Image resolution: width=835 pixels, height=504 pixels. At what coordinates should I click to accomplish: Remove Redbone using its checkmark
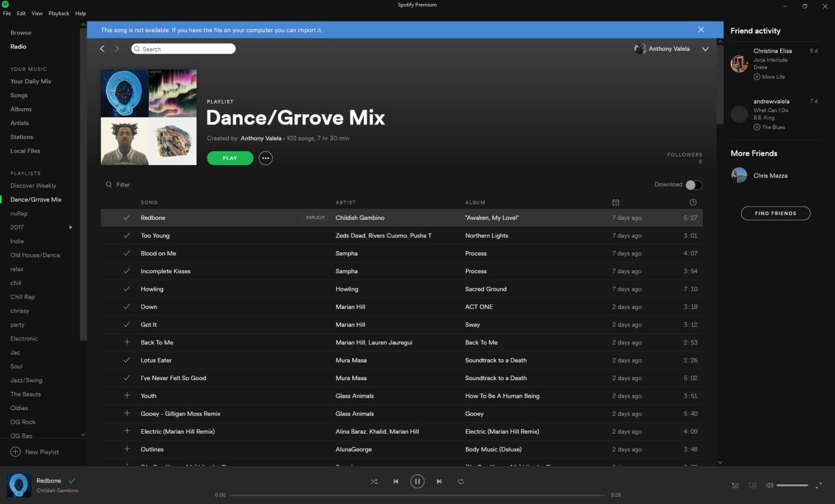(x=127, y=218)
